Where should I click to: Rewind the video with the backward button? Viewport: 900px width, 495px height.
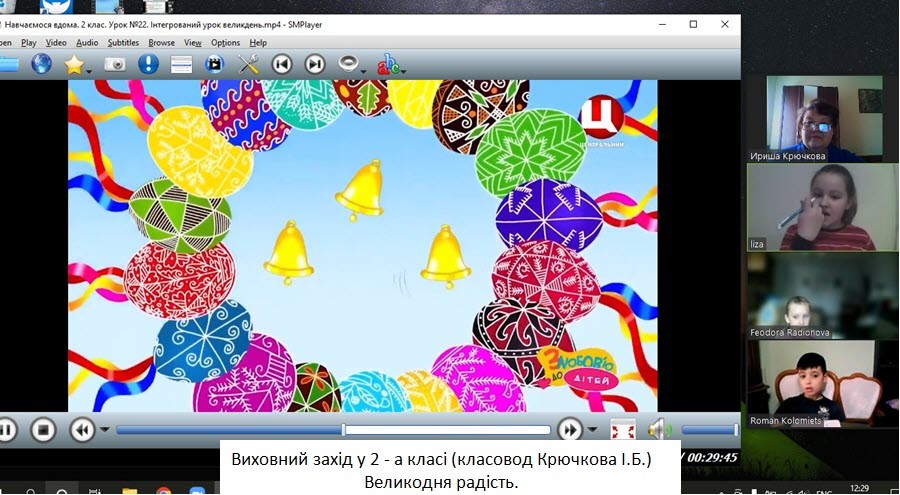click(79, 430)
